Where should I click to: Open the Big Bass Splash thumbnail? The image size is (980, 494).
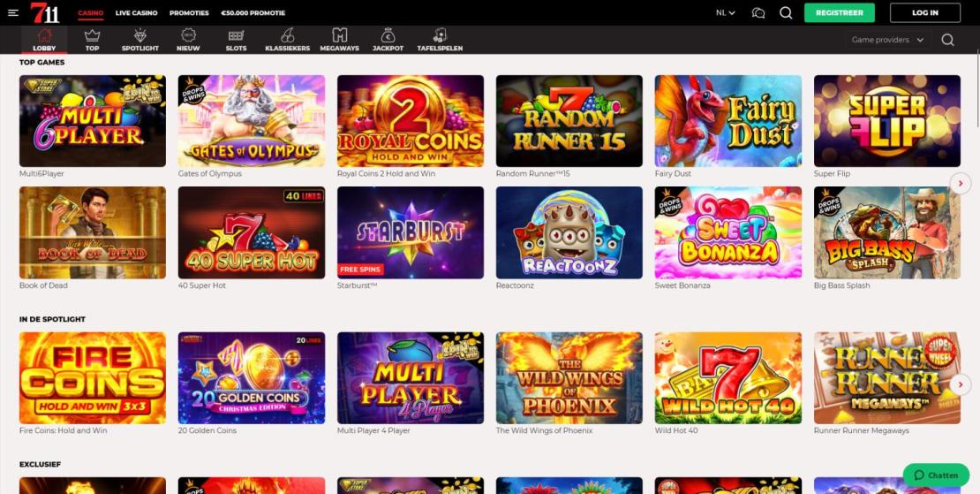(x=887, y=232)
